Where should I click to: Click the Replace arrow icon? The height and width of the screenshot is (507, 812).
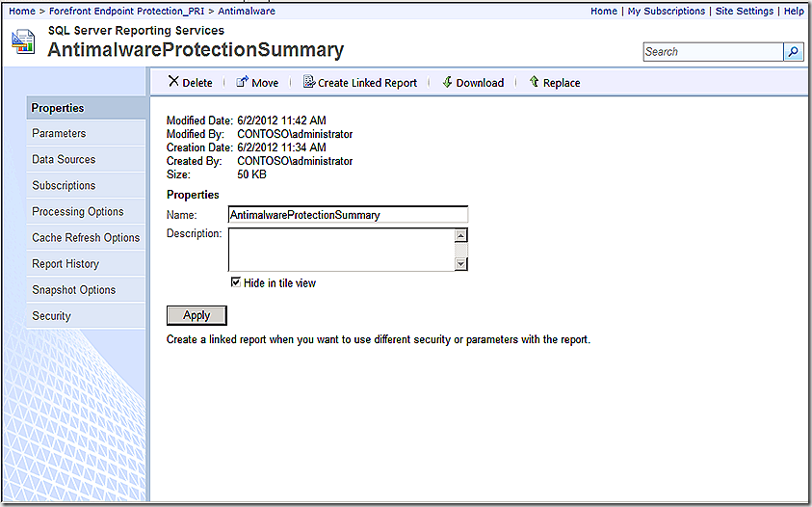534,81
